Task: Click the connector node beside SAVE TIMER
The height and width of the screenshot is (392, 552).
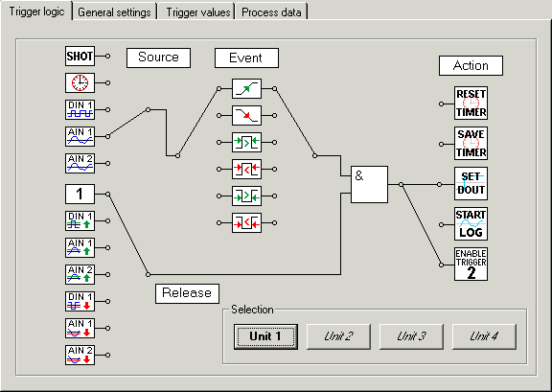Action: (x=441, y=144)
